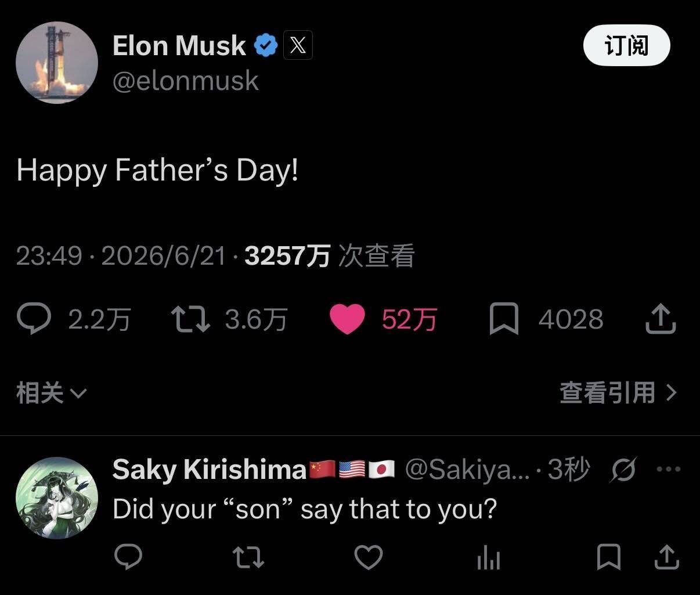Open 查看引用 quotes link
This screenshot has width=700, height=595.
coord(618,393)
